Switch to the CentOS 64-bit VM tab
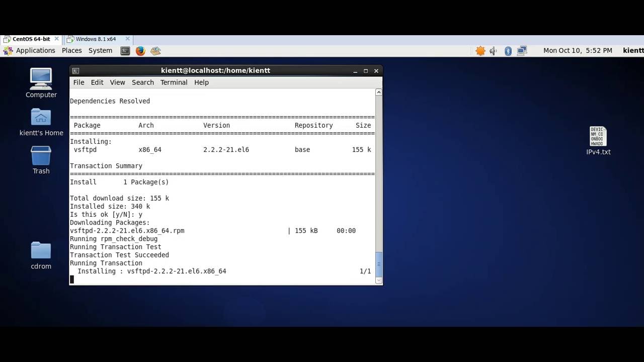644x362 pixels. pyautogui.click(x=31, y=39)
